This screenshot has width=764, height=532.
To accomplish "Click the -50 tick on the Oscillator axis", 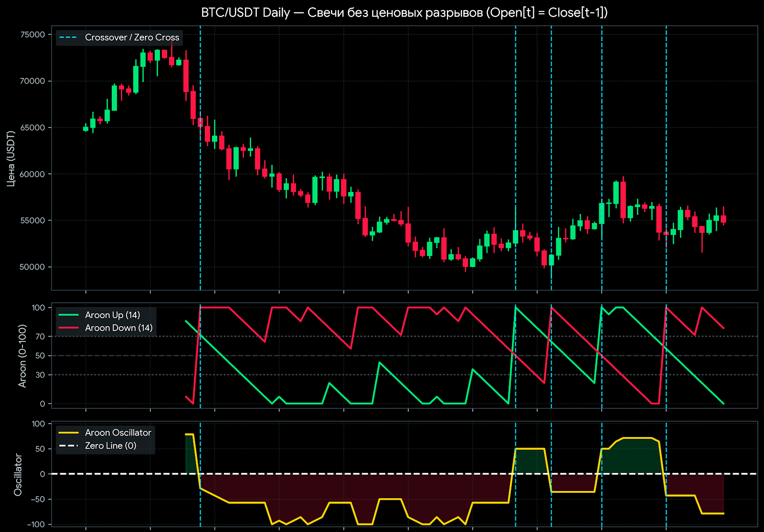I will click(x=38, y=500).
